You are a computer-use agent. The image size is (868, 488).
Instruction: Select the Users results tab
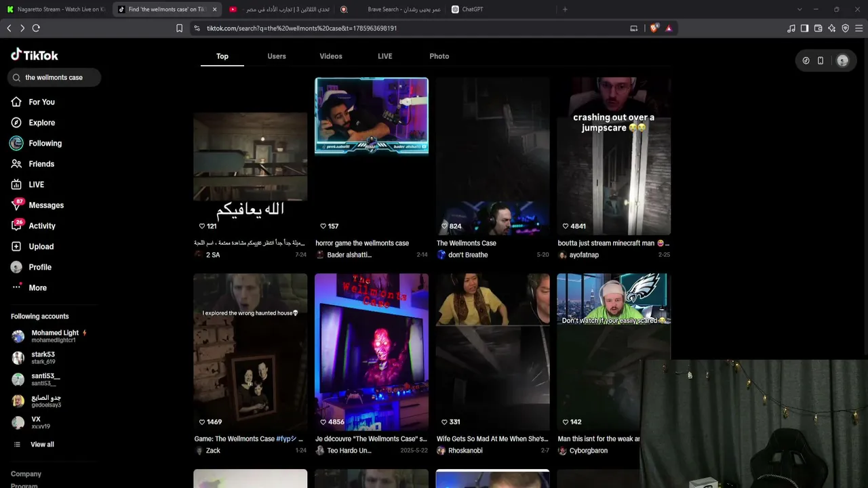tap(277, 56)
